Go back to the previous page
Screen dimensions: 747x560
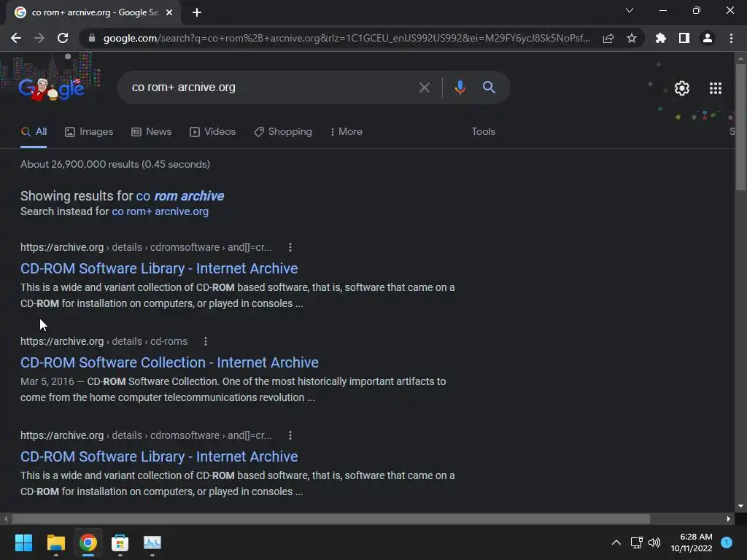tap(16, 38)
